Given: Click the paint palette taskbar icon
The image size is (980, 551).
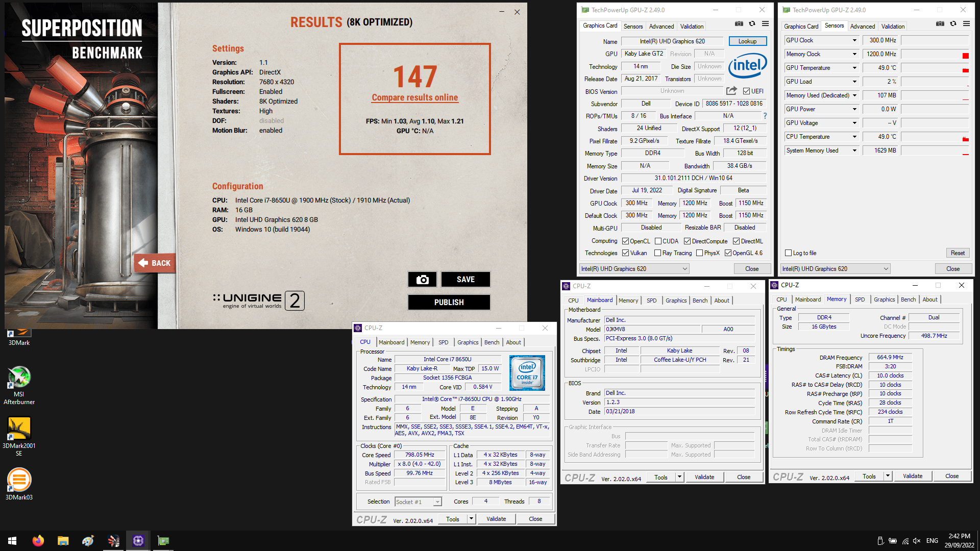Looking at the screenshot, I should point(88,541).
